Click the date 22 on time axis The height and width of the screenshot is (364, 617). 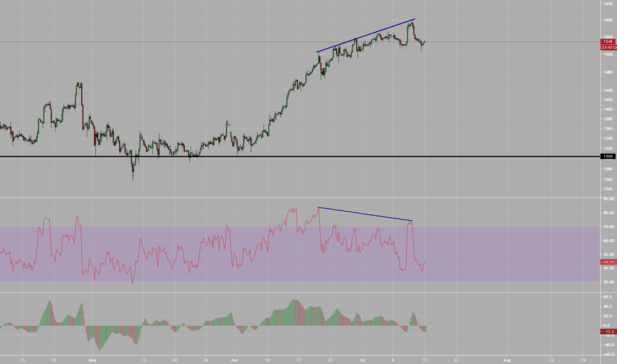coord(456,360)
